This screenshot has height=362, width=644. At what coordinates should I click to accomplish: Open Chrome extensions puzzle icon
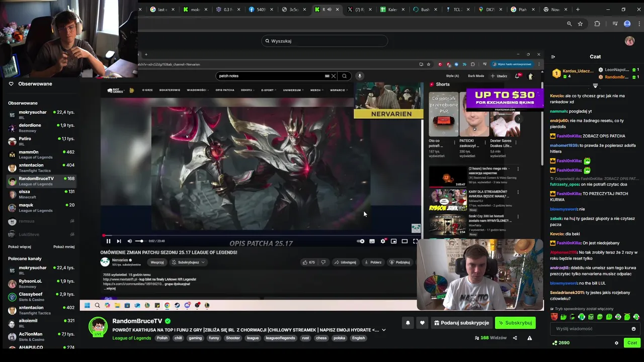pos(597,24)
